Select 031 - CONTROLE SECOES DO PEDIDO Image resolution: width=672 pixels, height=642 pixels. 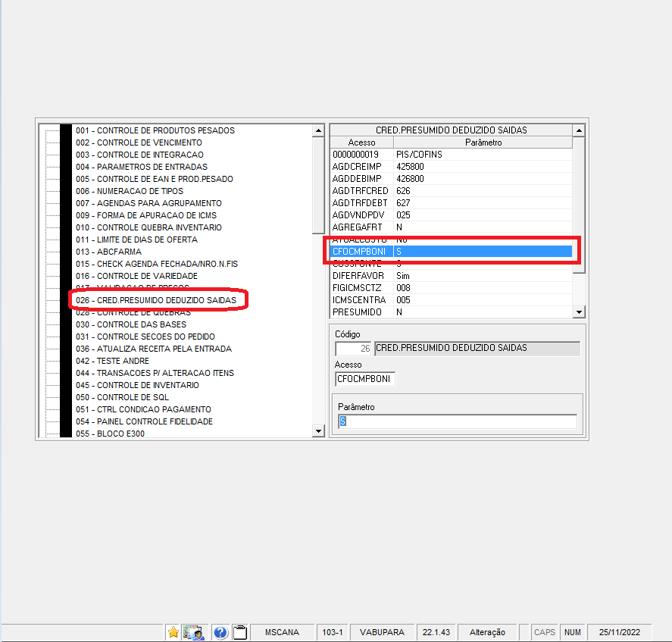click(x=145, y=337)
